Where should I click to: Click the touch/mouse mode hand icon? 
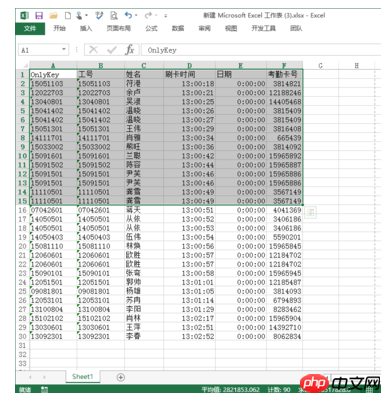click(x=79, y=16)
